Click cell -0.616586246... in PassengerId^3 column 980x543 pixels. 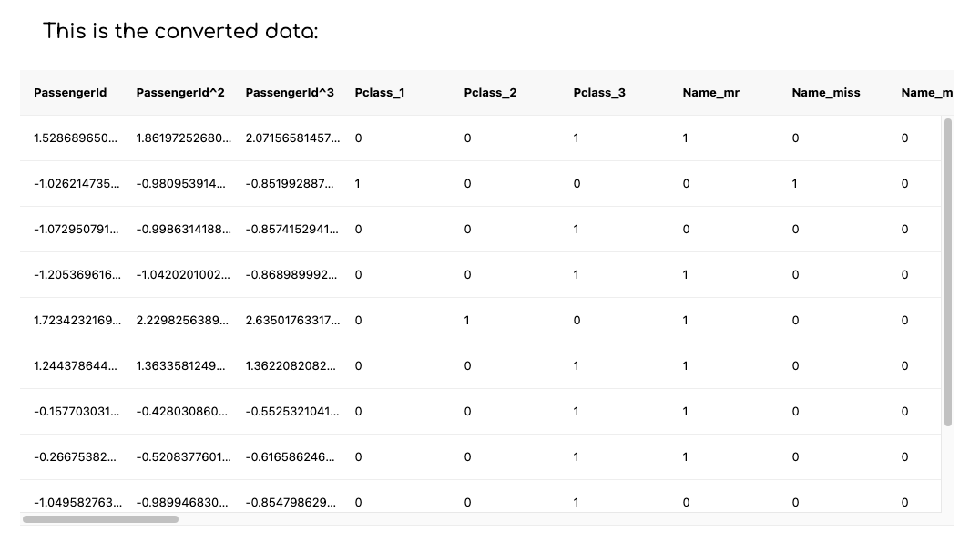(290, 457)
